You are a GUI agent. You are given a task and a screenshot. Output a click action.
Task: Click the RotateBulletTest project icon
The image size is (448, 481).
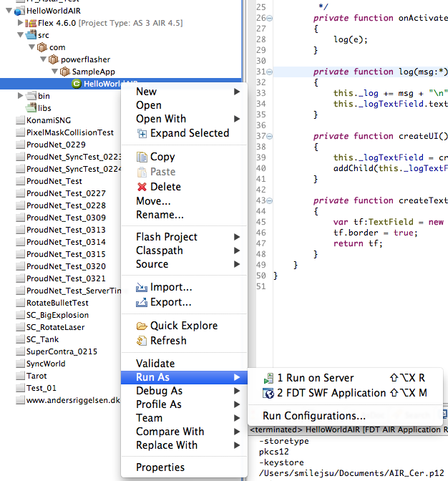[x=20, y=303]
